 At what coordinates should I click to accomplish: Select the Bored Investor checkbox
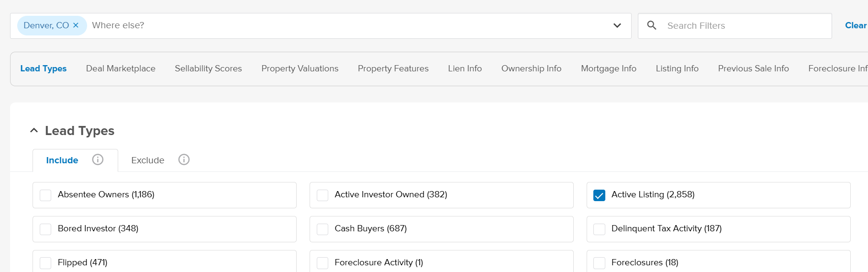click(45, 229)
